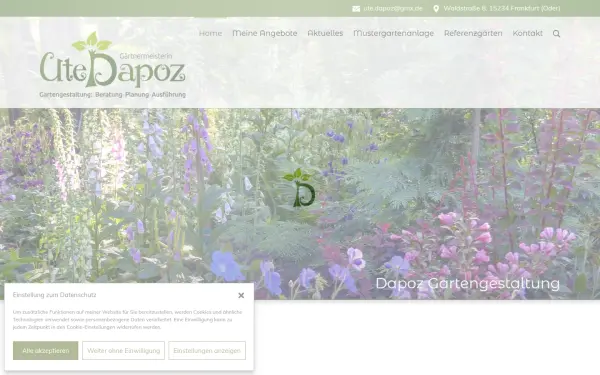
Task: Click the Einstellung zum Datenschutz heading
Action: click(54, 295)
